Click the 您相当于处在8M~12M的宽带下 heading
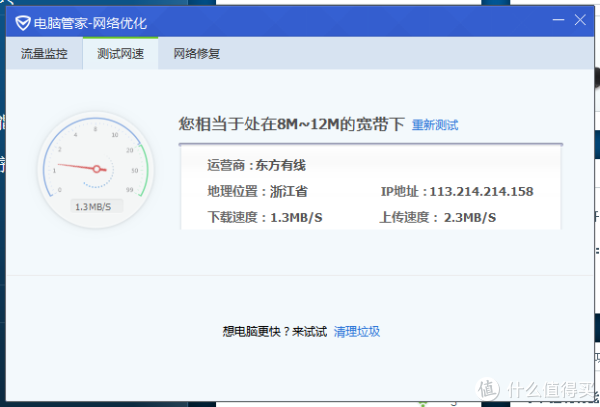Screen dimensions: 600x407 click(x=292, y=125)
